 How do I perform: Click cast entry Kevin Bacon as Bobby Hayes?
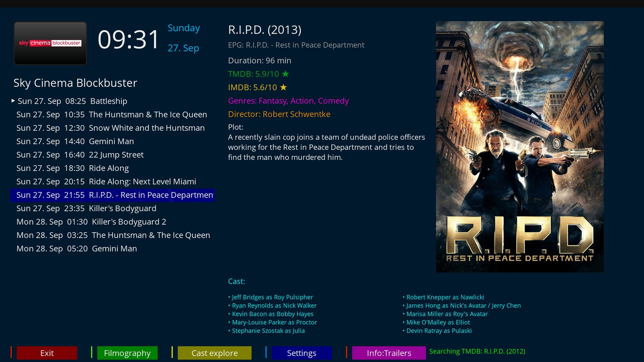(271, 314)
